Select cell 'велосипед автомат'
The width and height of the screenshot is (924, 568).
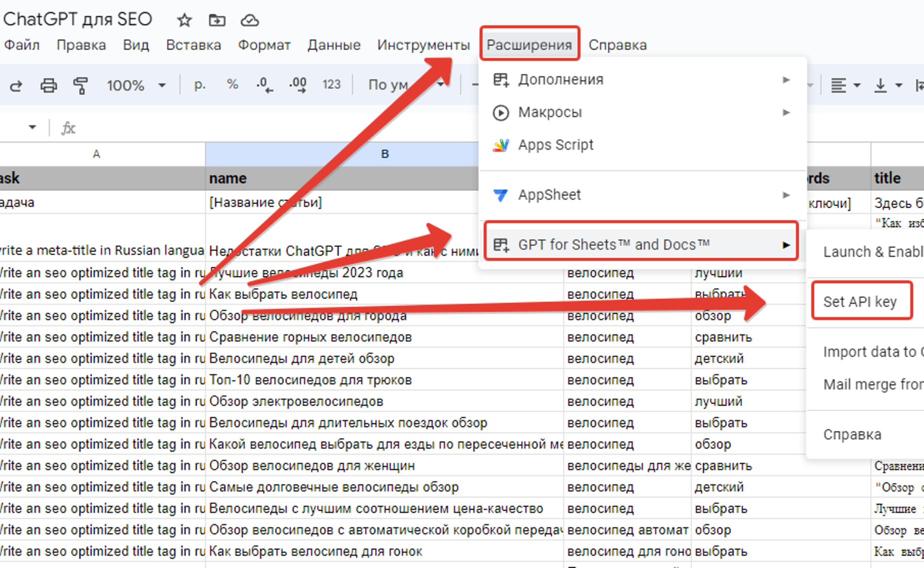click(x=628, y=530)
